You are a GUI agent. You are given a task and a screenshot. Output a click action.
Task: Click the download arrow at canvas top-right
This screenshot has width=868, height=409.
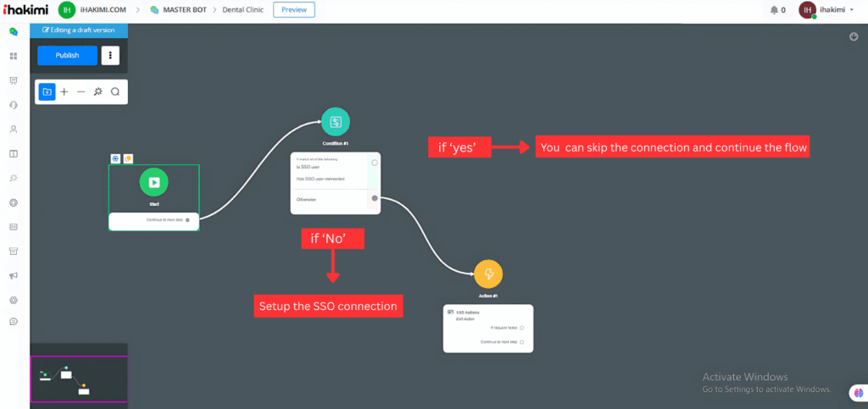(x=854, y=36)
